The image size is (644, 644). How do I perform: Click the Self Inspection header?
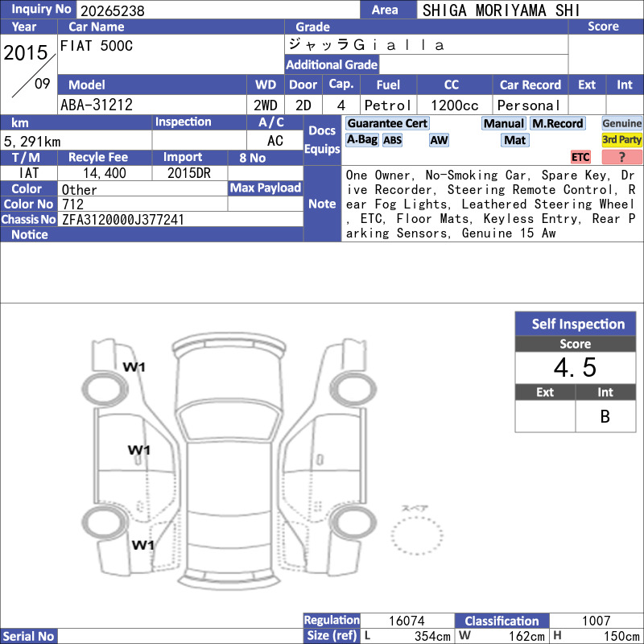(x=576, y=324)
